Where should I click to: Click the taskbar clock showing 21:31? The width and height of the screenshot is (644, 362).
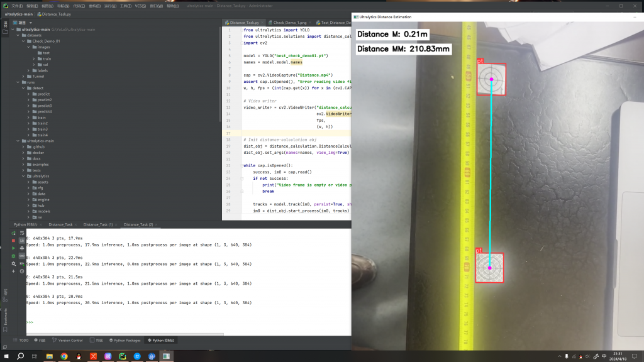618,356
